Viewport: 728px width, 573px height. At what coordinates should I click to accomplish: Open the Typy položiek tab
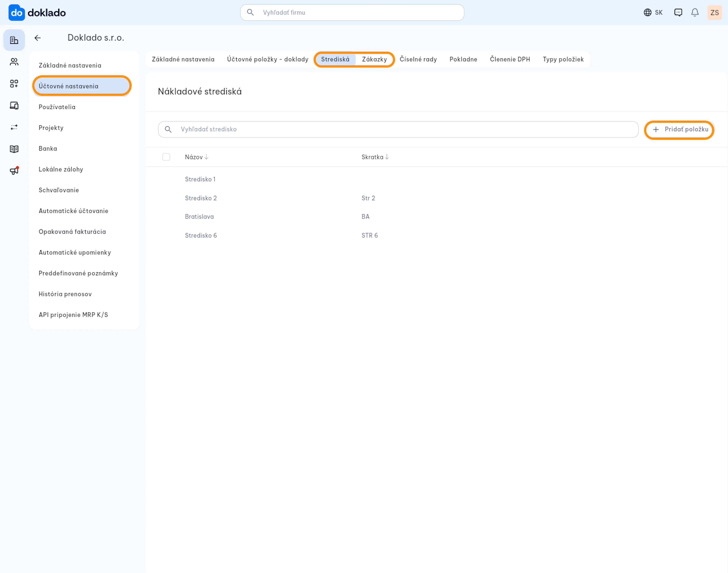pyautogui.click(x=563, y=59)
